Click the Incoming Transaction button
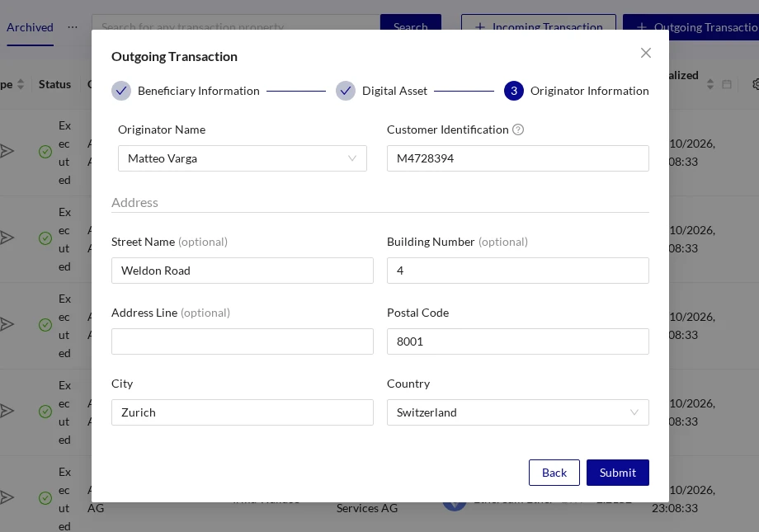 [538, 22]
